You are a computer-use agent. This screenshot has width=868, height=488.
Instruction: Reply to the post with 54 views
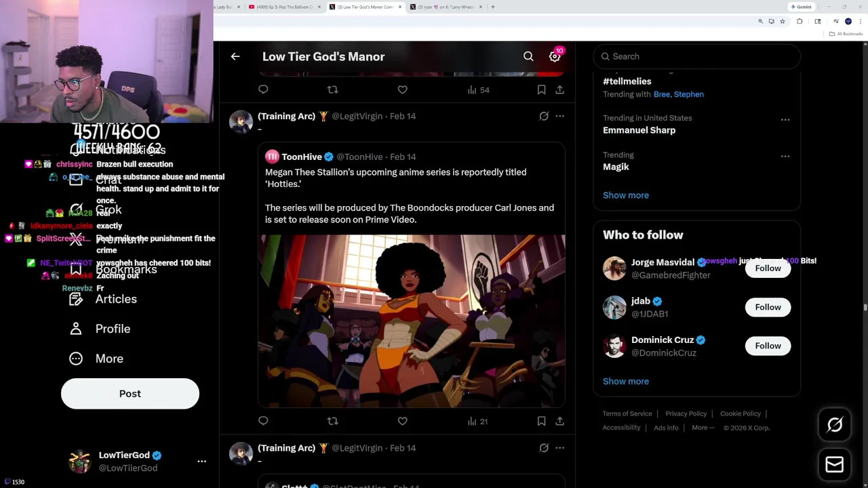[x=263, y=89]
